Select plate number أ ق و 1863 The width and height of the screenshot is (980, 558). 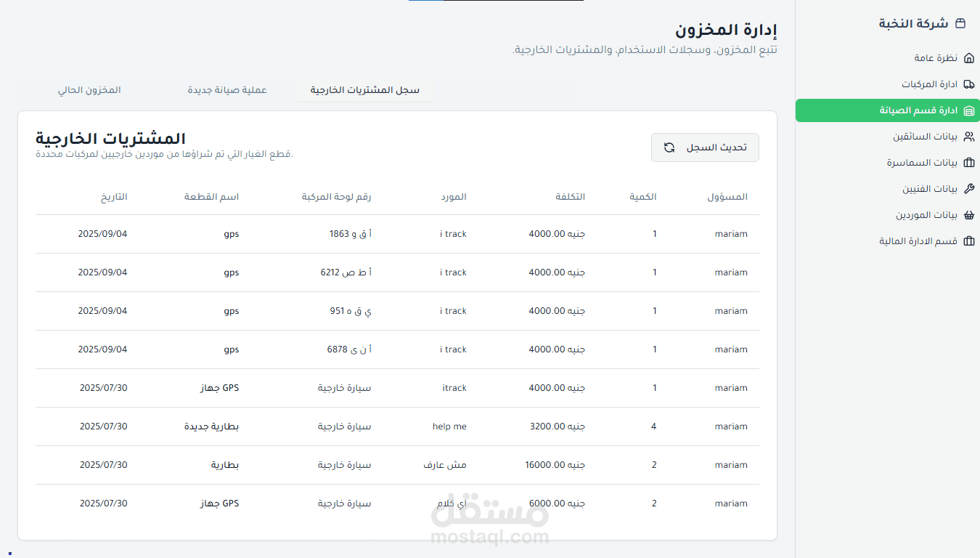(351, 234)
